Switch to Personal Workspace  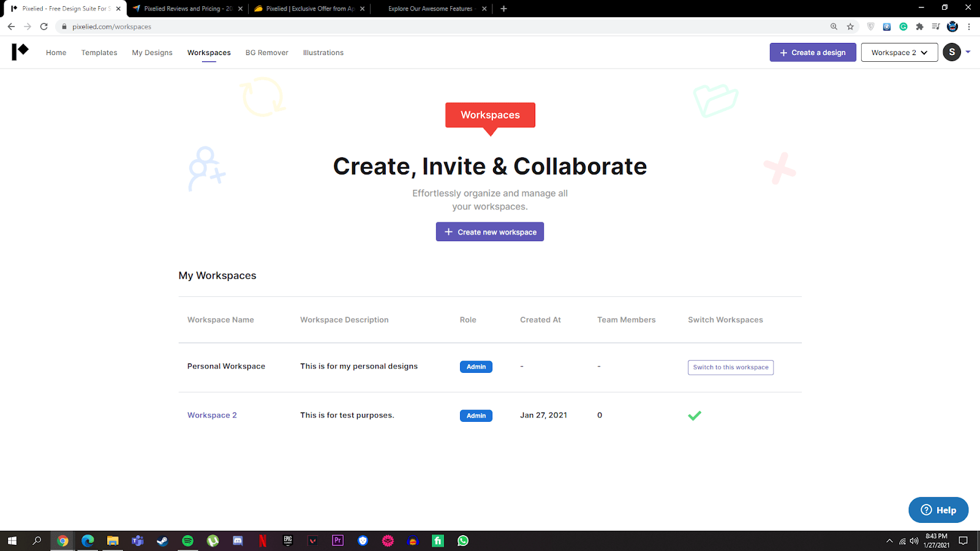730,367
